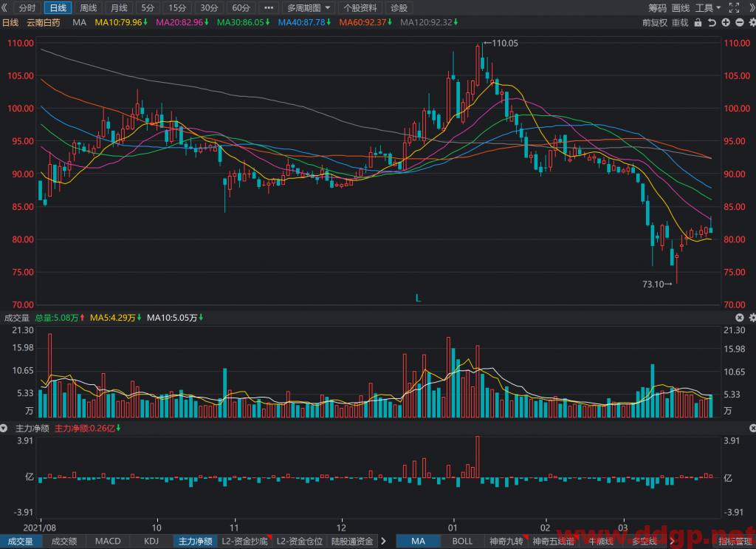Open 个股资料 stock info
756x549 pixels.
click(x=360, y=7)
